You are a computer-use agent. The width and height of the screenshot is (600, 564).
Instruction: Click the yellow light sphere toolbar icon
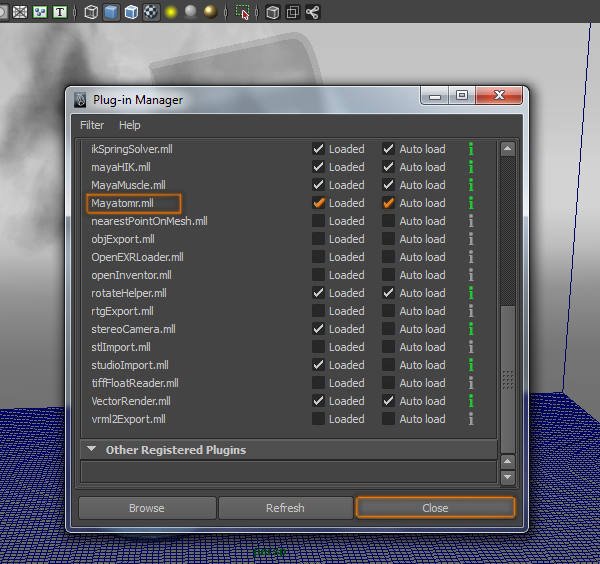coord(171,12)
